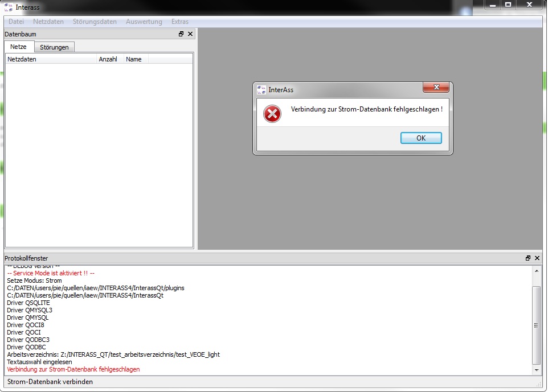This screenshot has height=392, width=552.
Task: Open the Extras menu
Action: tap(180, 22)
